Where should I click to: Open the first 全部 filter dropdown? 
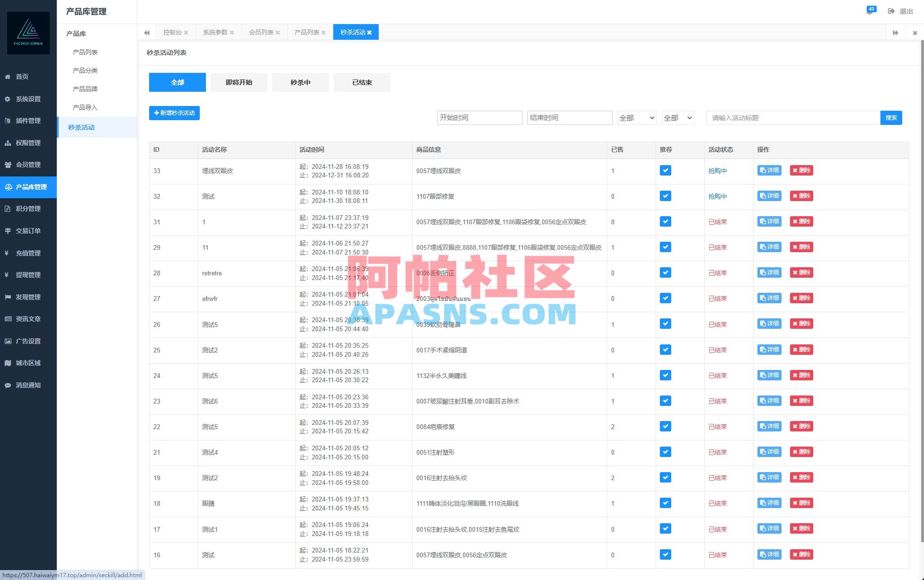(636, 118)
